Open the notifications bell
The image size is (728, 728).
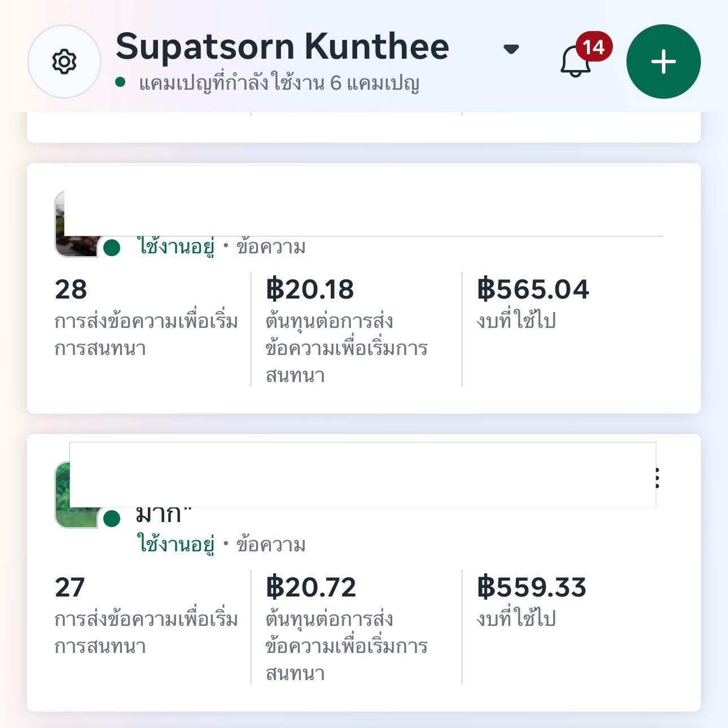(x=575, y=62)
